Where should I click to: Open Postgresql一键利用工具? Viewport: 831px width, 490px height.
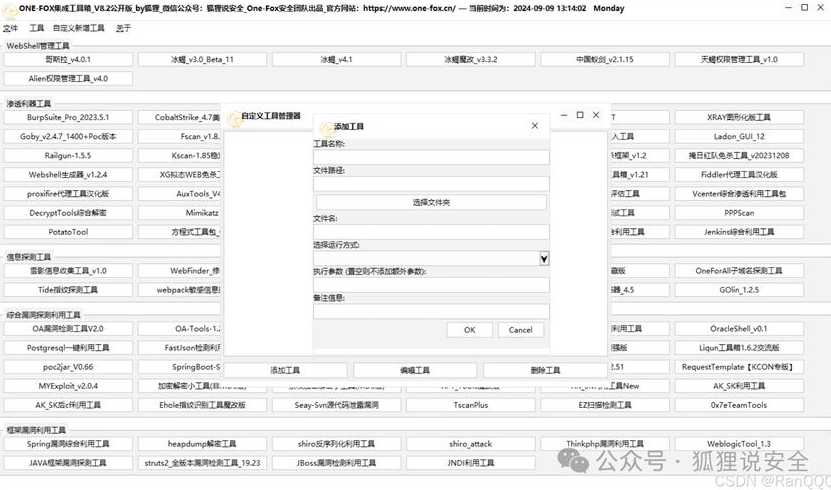pos(68,348)
